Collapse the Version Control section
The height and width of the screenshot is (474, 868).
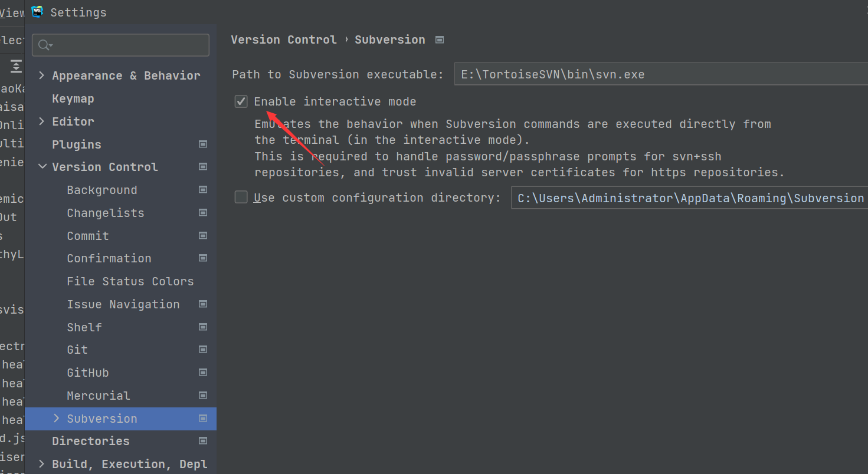pyautogui.click(x=42, y=167)
